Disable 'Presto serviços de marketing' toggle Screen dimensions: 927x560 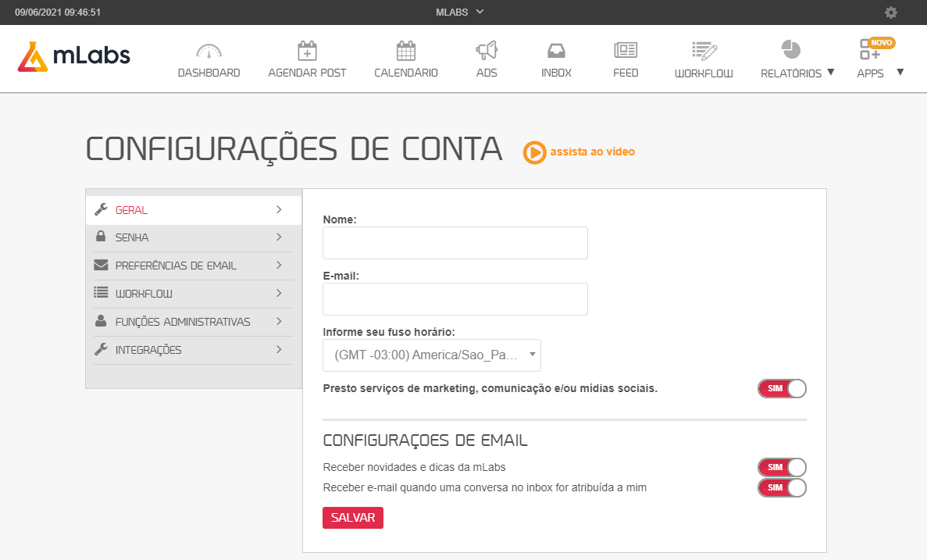click(782, 388)
